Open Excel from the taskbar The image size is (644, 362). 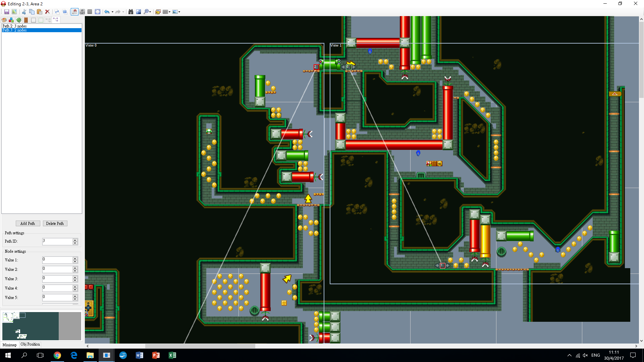(x=172, y=355)
